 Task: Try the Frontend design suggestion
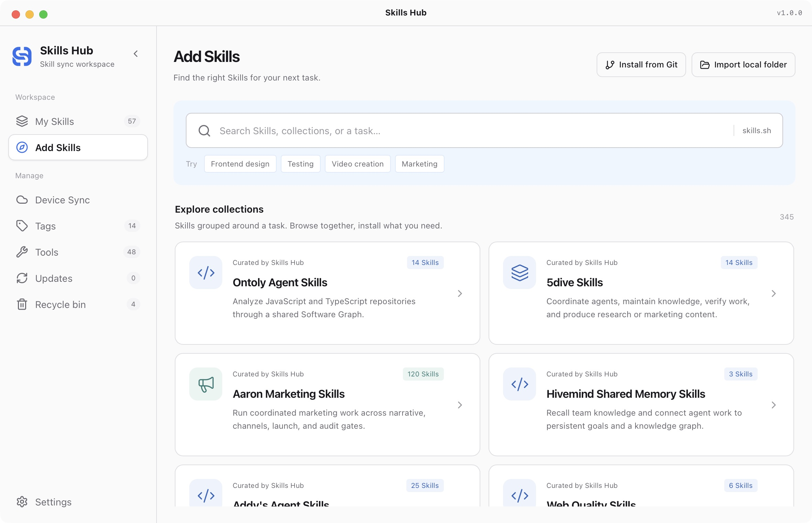[240, 164]
